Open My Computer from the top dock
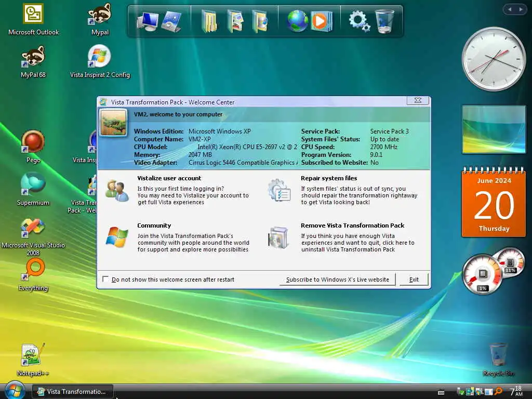The width and height of the screenshot is (532, 399). [147, 21]
